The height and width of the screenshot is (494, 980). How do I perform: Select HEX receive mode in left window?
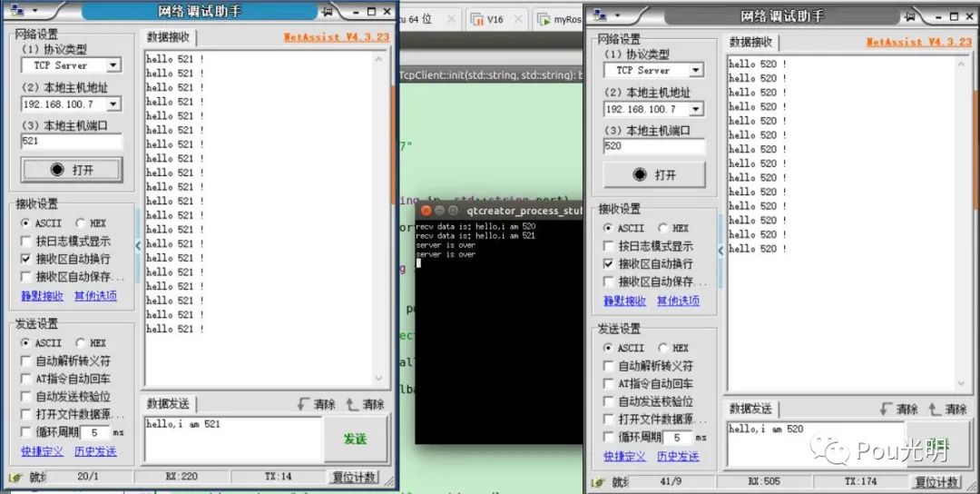tap(80, 222)
